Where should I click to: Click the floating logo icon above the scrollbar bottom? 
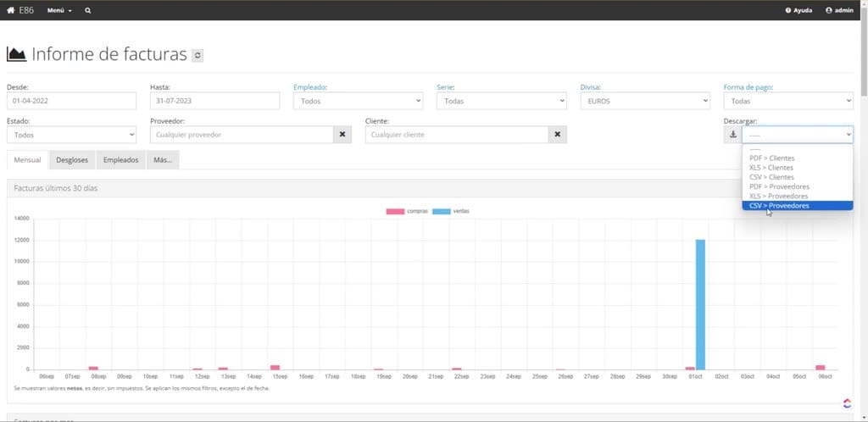(847, 403)
